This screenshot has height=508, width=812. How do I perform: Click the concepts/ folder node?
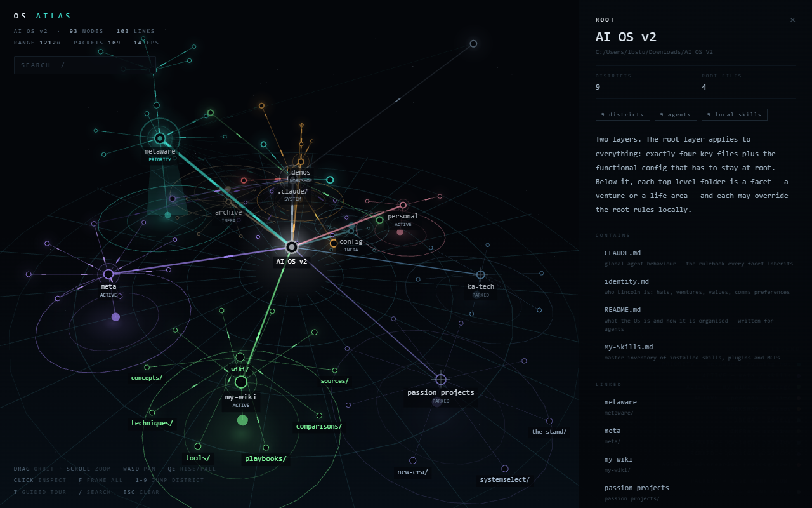(147, 368)
